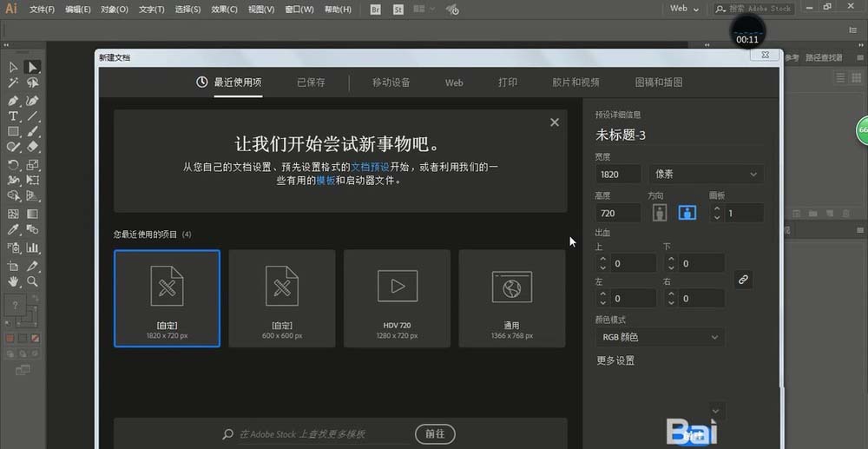Open the 效果(C) menu

point(224,10)
